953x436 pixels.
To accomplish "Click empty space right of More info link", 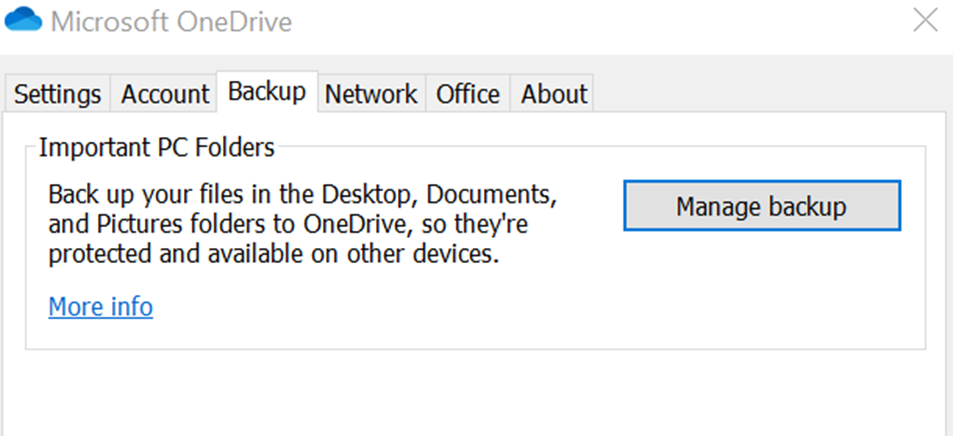I will click(400, 306).
